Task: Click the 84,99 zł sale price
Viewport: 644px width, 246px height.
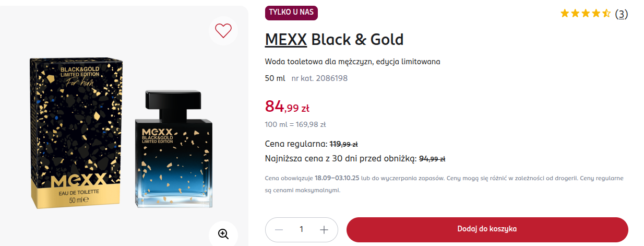Action: click(287, 107)
